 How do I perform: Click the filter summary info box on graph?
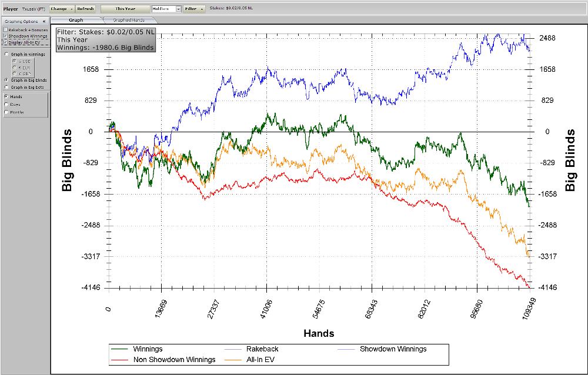[106, 39]
